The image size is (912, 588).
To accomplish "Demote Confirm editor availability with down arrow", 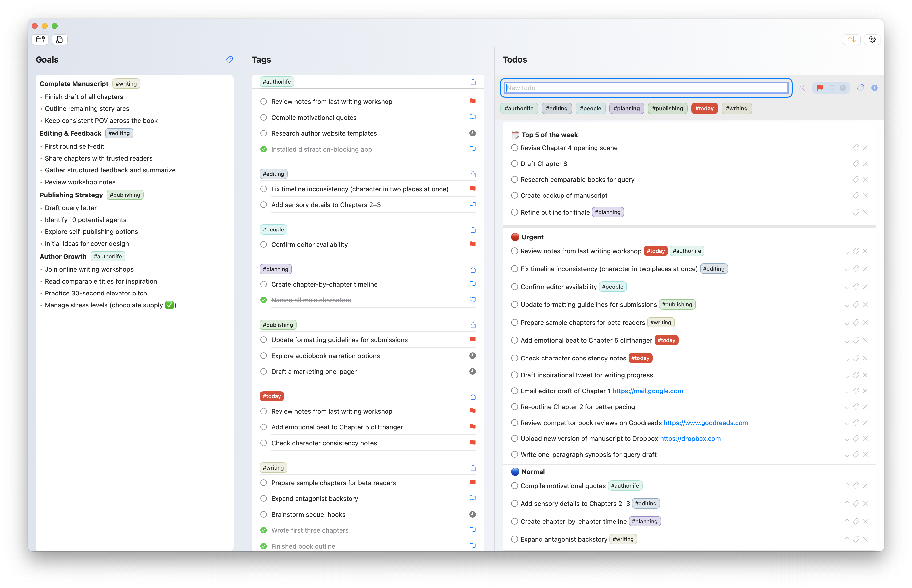I will [847, 287].
